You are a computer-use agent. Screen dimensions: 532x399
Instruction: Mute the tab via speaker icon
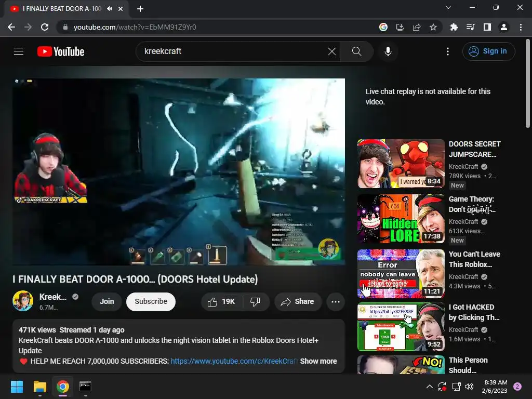pos(109,9)
